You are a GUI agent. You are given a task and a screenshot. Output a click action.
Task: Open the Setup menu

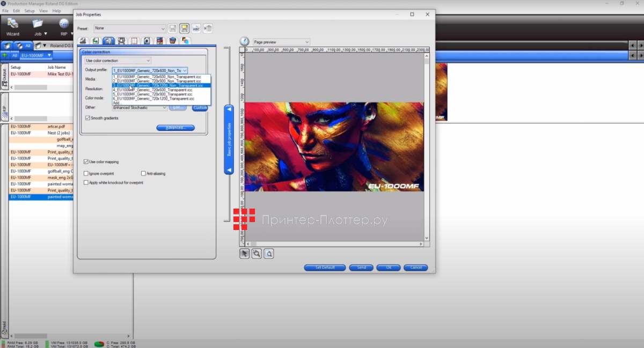(x=30, y=11)
